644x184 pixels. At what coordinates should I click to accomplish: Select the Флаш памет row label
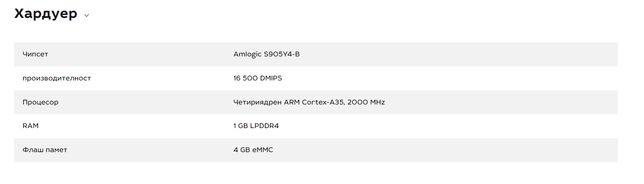point(45,150)
